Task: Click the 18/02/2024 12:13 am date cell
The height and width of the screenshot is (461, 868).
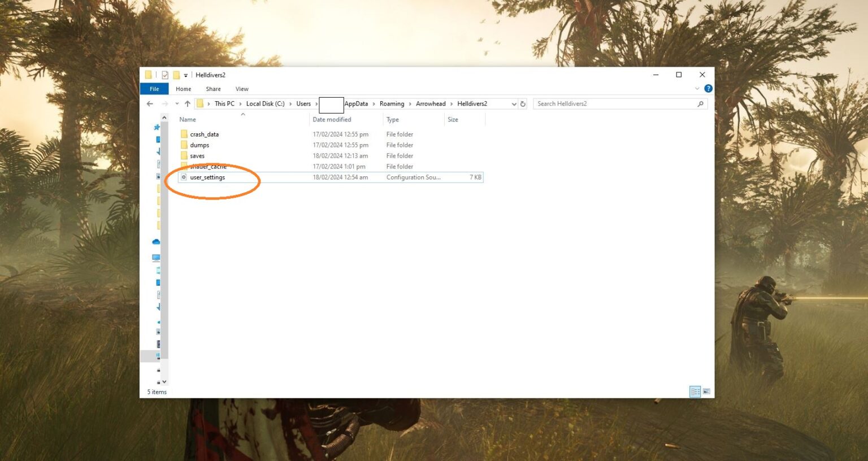Action: coord(340,156)
